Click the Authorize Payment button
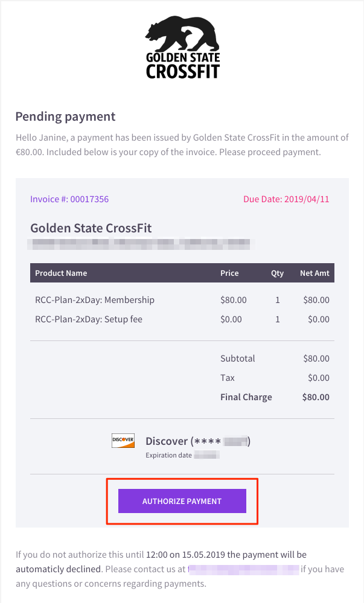Viewport: 364px width, 603px height. [x=182, y=501]
